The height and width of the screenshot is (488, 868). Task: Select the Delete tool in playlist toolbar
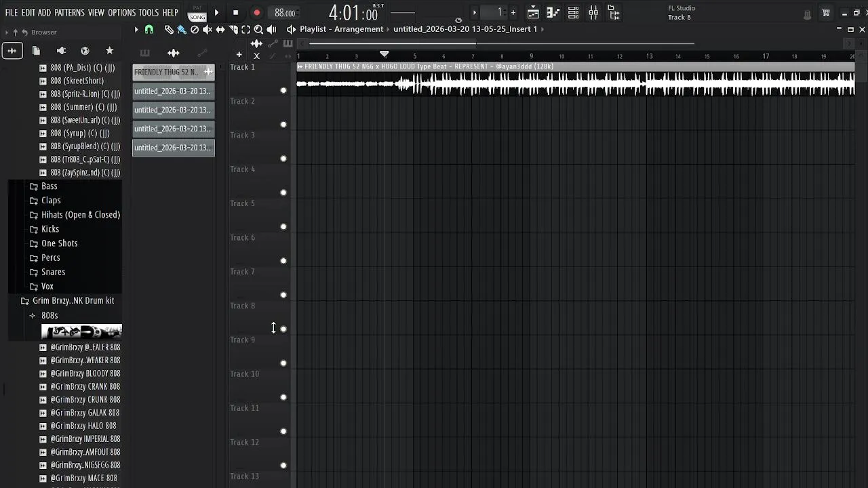195,29
